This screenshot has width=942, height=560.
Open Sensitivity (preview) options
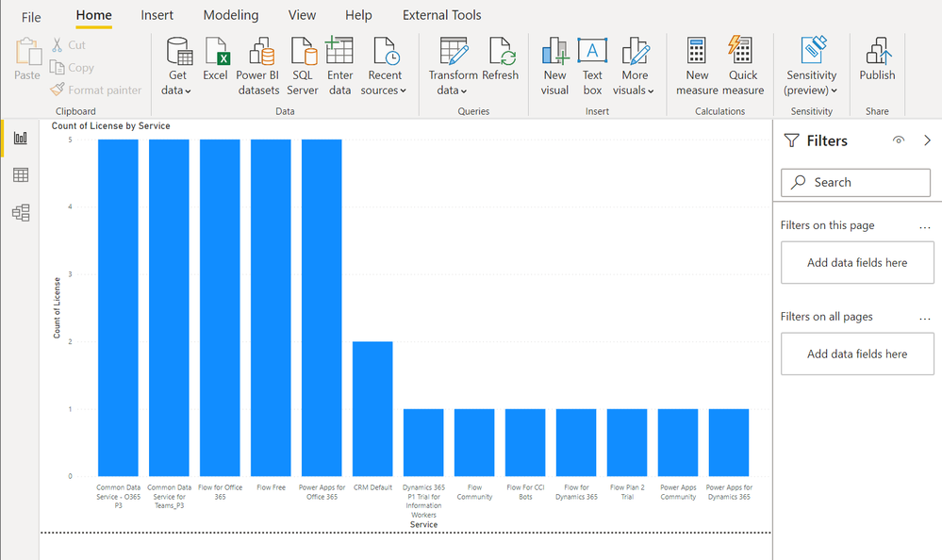(812, 66)
